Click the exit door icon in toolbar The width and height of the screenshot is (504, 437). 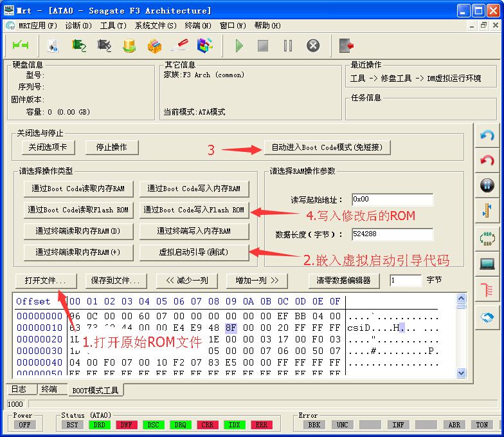tap(347, 46)
